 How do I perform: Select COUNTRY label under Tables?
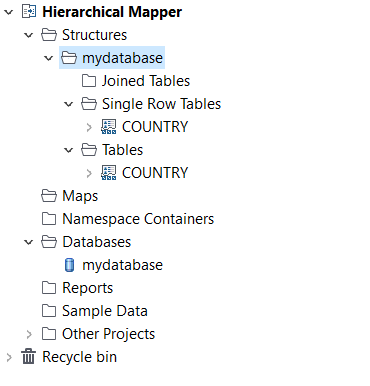(155, 173)
